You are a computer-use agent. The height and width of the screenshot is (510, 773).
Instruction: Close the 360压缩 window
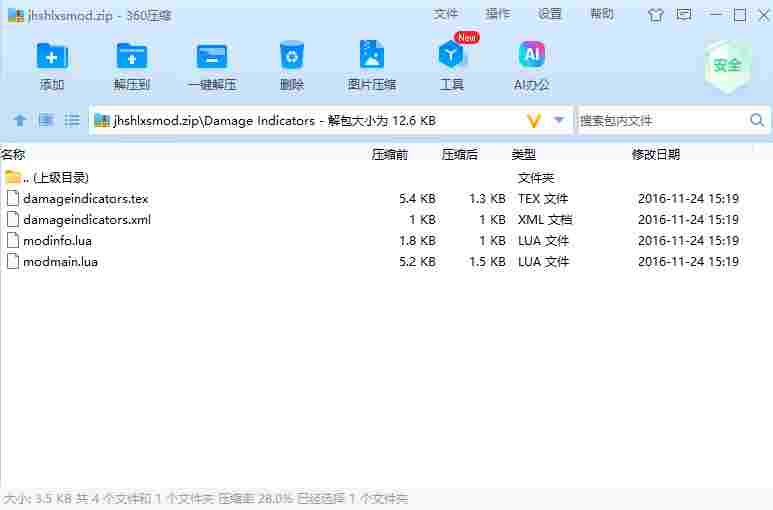coord(764,15)
